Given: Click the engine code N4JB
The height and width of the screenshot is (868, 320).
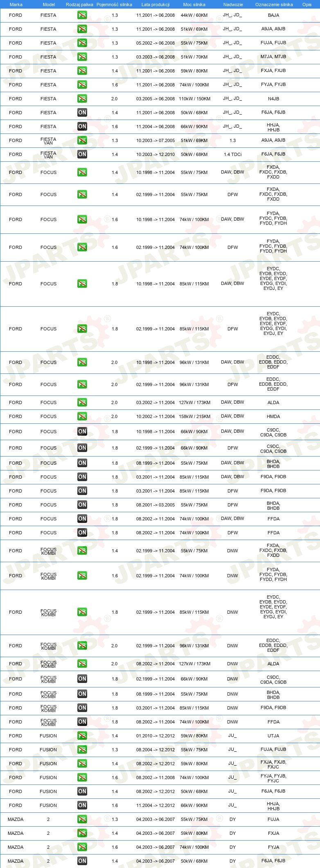Looking at the screenshot, I should [x=273, y=99].
